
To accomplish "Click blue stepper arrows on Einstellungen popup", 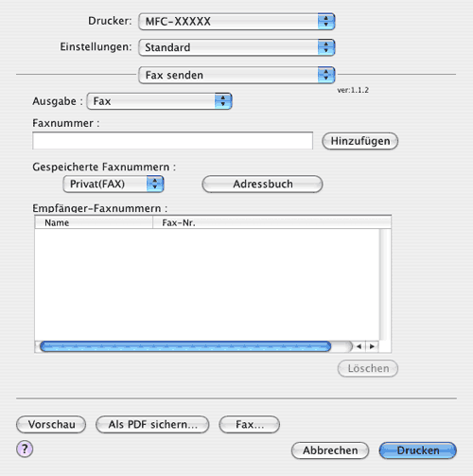I will (326, 47).
